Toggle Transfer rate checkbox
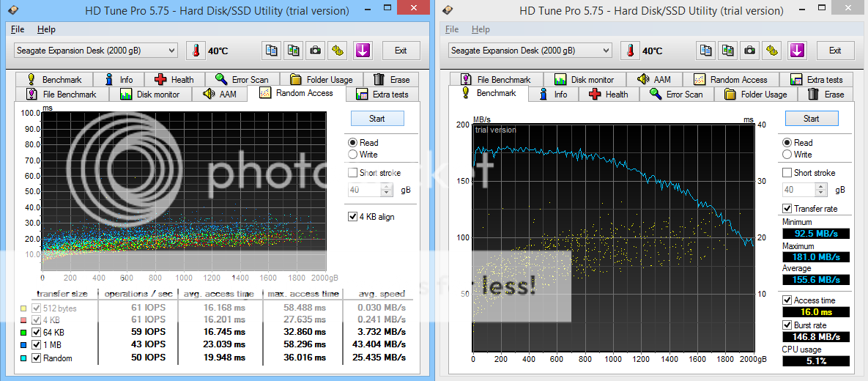868x381 pixels. click(787, 209)
